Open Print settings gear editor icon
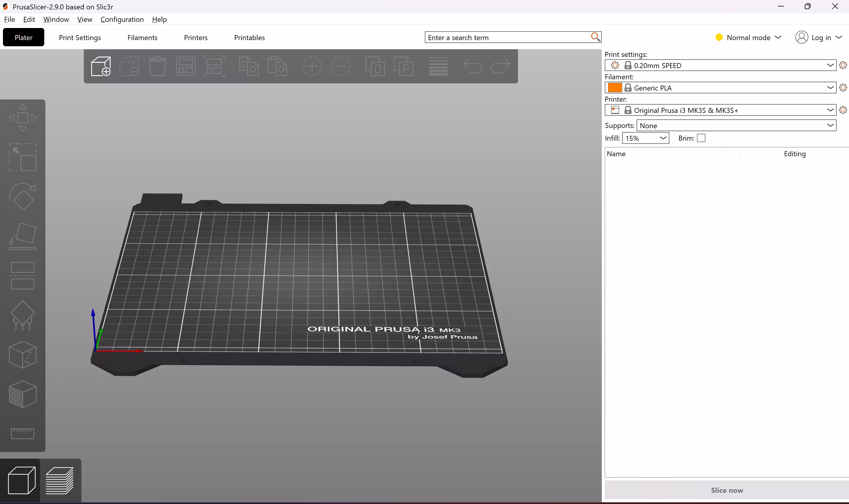This screenshot has height=504, width=849. (843, 65)
